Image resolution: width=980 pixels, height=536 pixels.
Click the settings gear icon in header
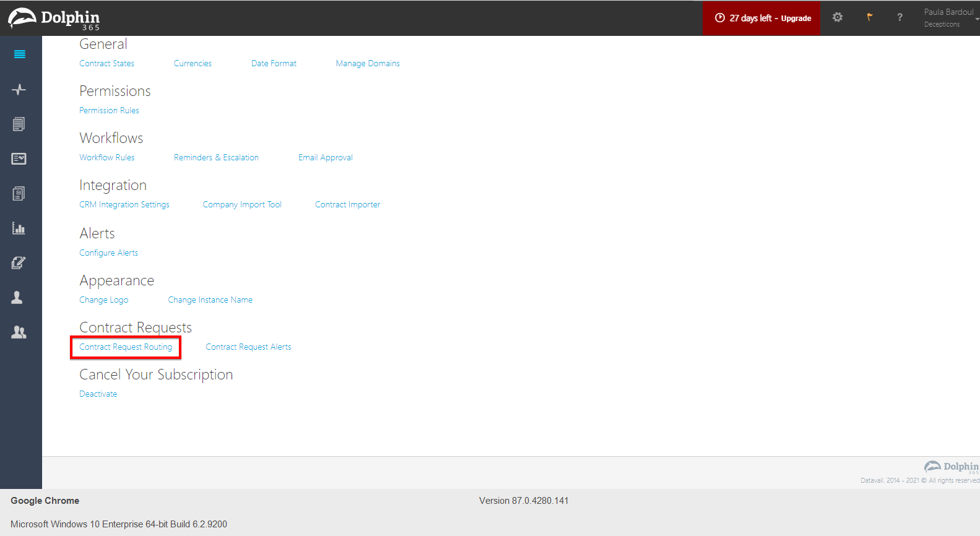[x=838, y=17]
